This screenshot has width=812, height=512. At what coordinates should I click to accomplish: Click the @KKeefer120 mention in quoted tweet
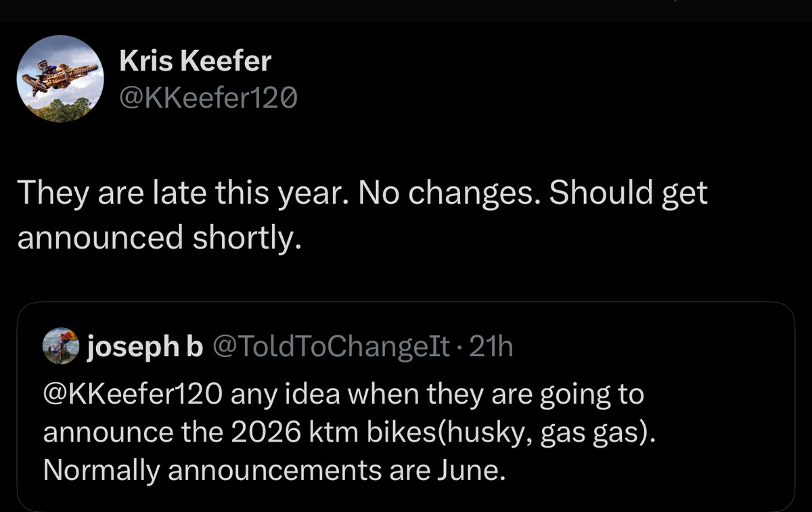pos(132,395)
